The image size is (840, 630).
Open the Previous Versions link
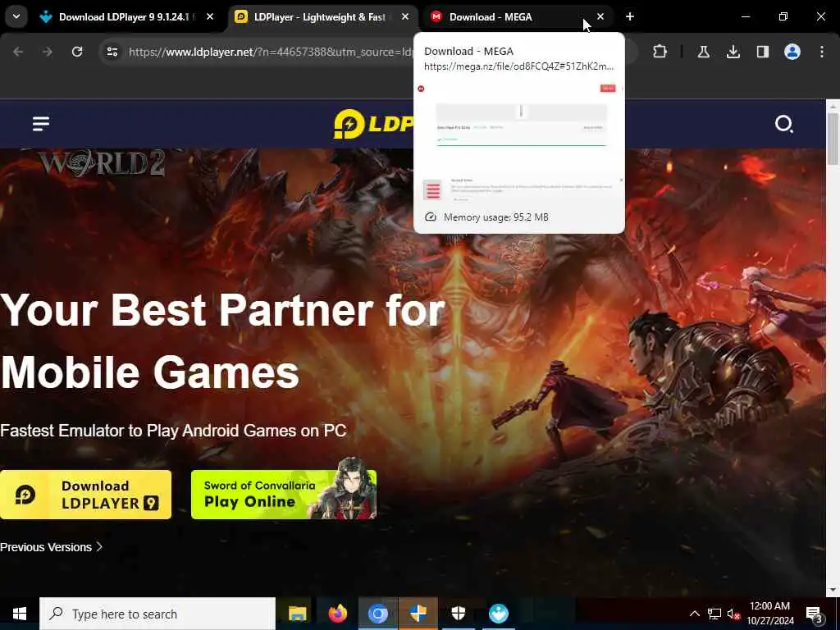51,547
